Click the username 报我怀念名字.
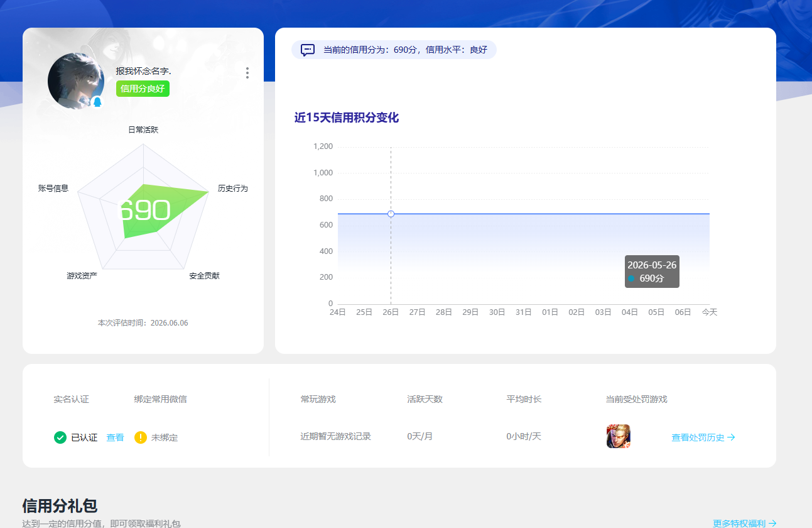This screenshot has width=812, height=528. [x=144, y=71]
